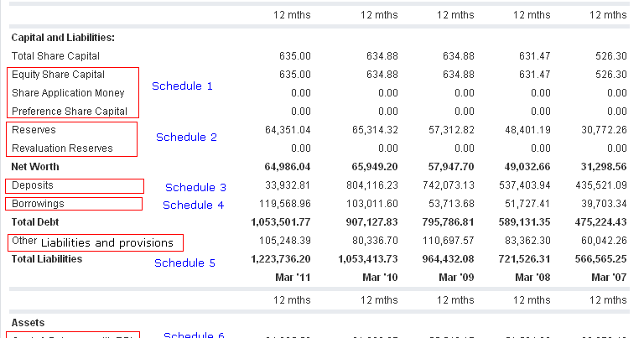The height and width of the screenshot is (338, 644).
Task: Select the Total Debt row heading
Action: pos(36,222)
